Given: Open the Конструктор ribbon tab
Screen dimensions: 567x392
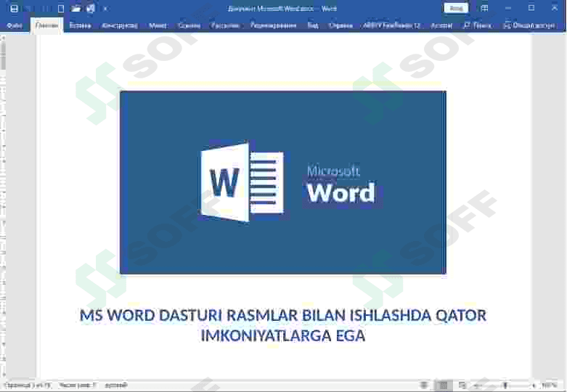Looking at the screenshot, I should coord(120,25).
